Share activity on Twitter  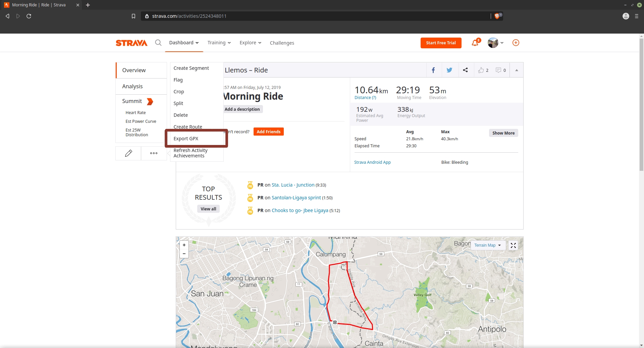449,70
